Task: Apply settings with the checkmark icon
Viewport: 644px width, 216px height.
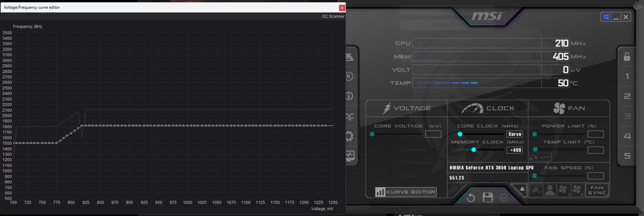Action: pyautogui.click(x=504, y=197)
